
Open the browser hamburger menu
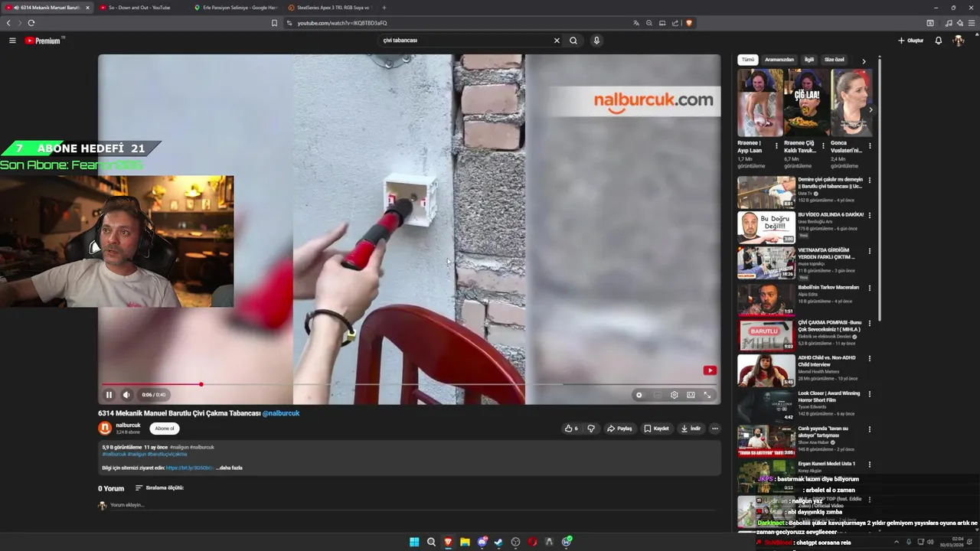[x=972, y=23]
